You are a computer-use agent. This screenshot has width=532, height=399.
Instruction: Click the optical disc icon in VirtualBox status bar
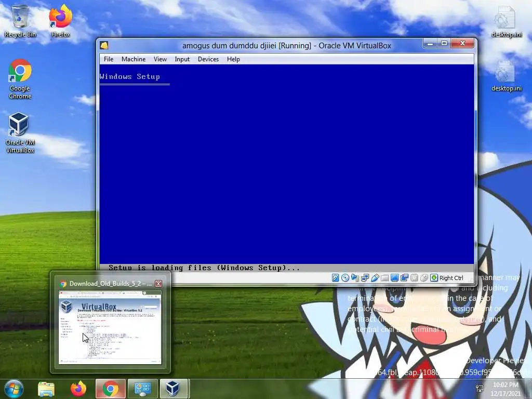(x=345, y=278)
